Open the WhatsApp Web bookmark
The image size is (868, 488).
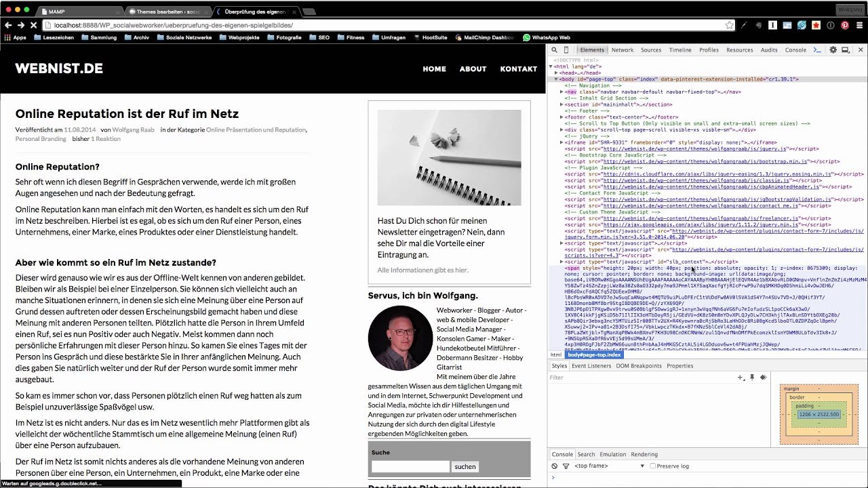546,38
